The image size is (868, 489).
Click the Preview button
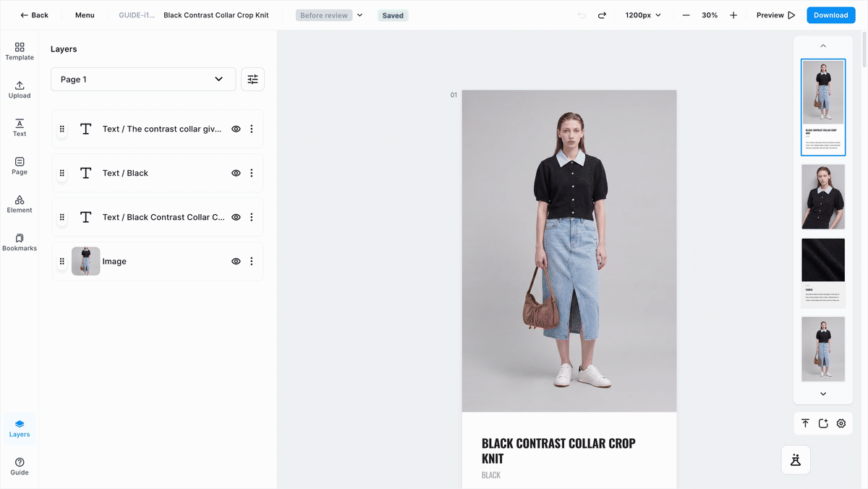[776, 15]
